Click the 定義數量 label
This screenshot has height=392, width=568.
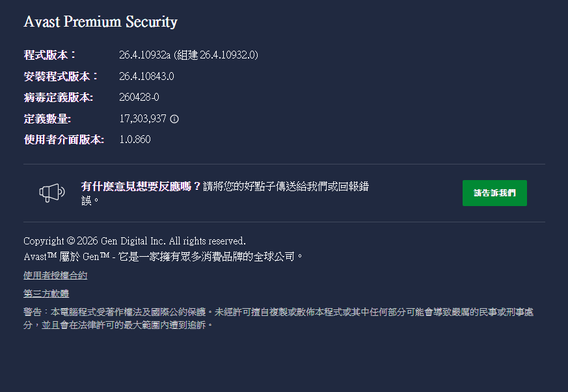tap(47, 119)
